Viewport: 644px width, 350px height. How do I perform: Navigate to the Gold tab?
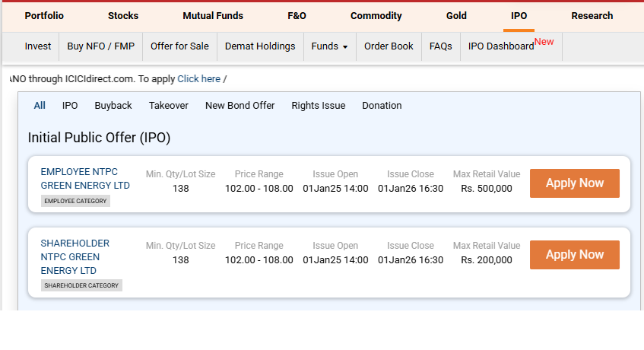[456, 16]
